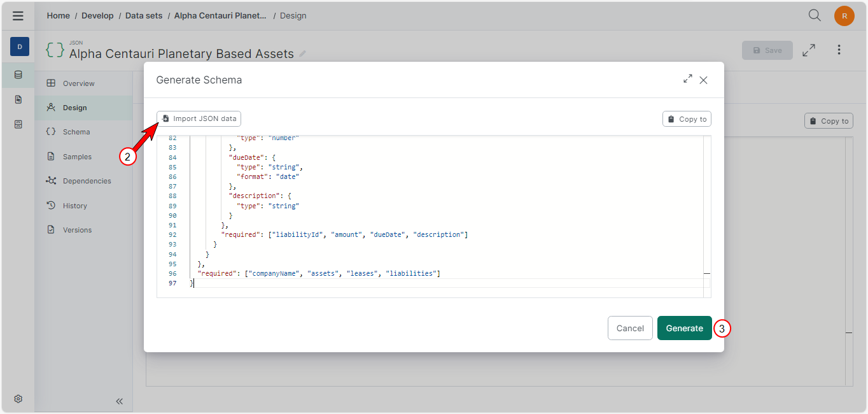Viewport: 868px width, 414px height.
Task: Go to Data sets breadcrumb
Action: pos(144,15)
